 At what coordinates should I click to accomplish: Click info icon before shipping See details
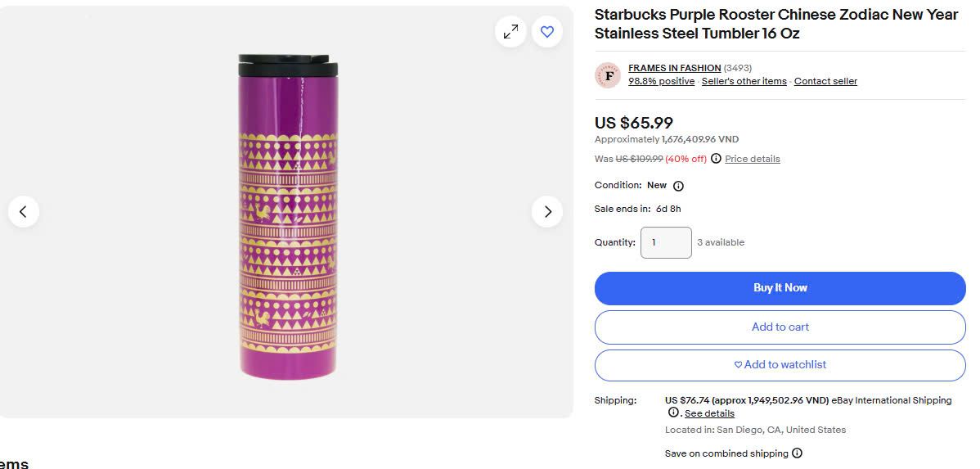tap(673, 413)
